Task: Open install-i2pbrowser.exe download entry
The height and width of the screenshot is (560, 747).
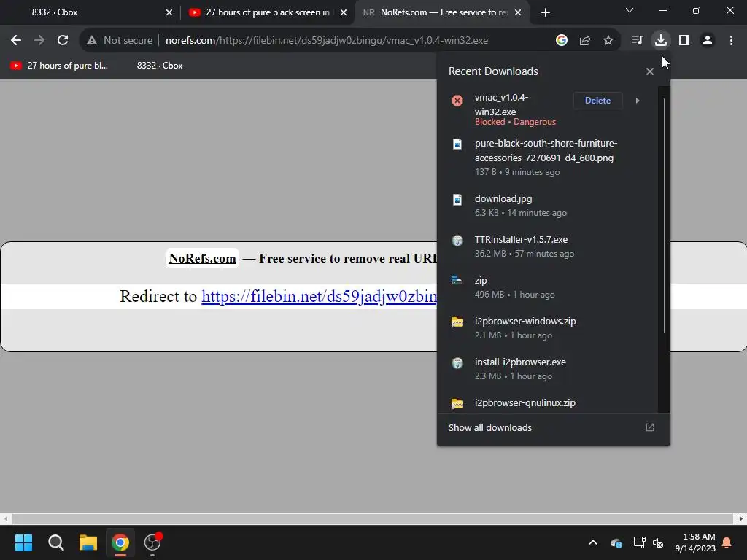Action: 546,369
